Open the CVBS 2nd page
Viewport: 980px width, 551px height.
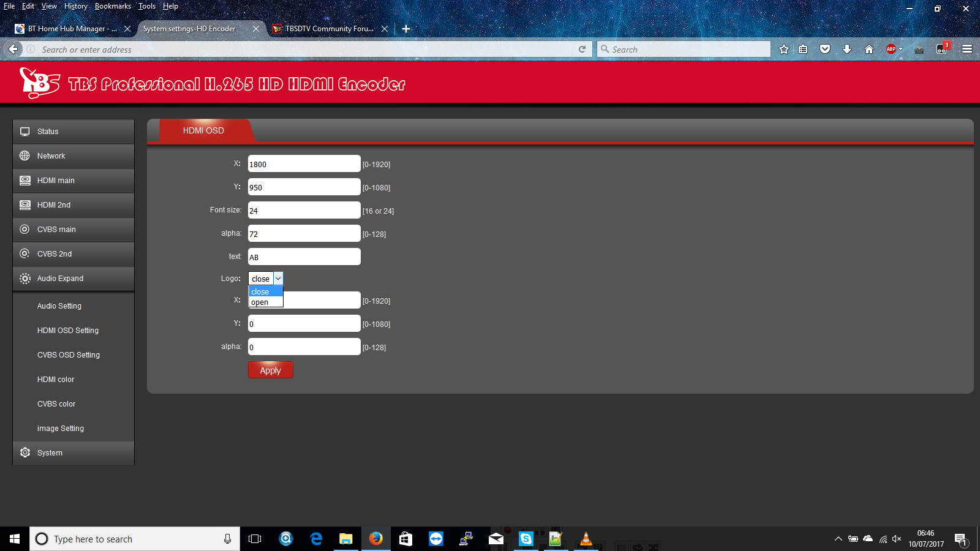tap(73, 254)
